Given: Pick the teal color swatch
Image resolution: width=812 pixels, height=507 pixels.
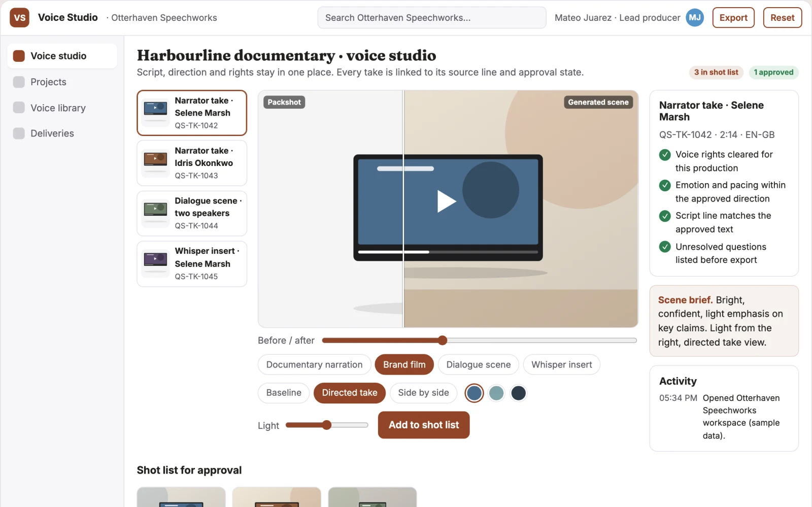Looking at the screenshot, I should click(x=496, y=393).
